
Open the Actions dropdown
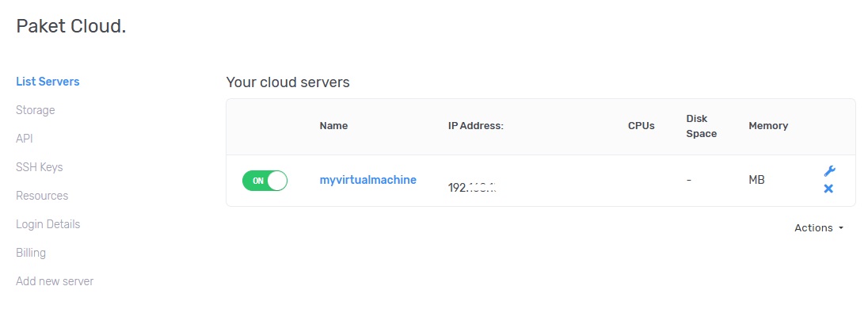(819, 227)
